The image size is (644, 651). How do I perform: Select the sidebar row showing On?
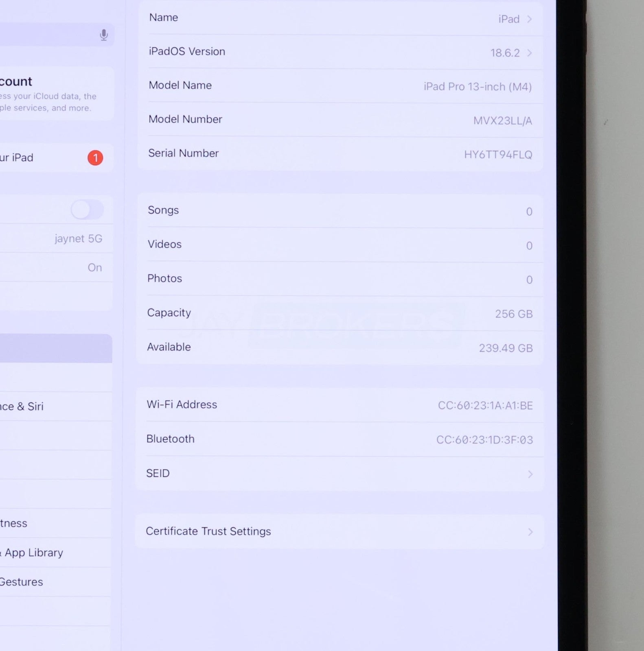pyautogui.click(x=57, y=267)
